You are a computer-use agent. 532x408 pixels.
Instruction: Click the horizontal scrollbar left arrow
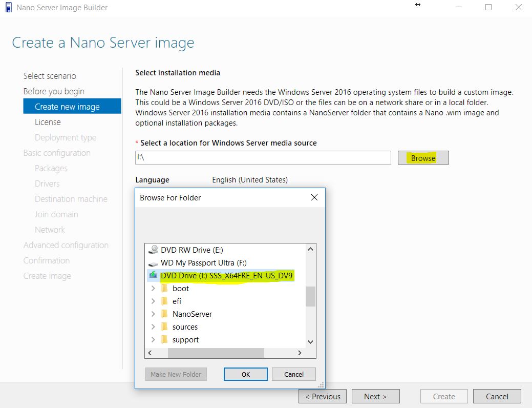pos(150,353)
